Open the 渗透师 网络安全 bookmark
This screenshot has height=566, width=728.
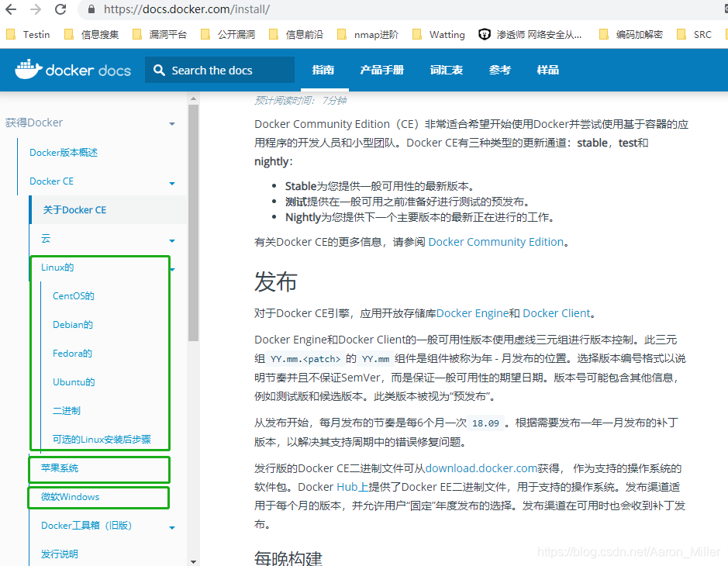tap(530, 34)
